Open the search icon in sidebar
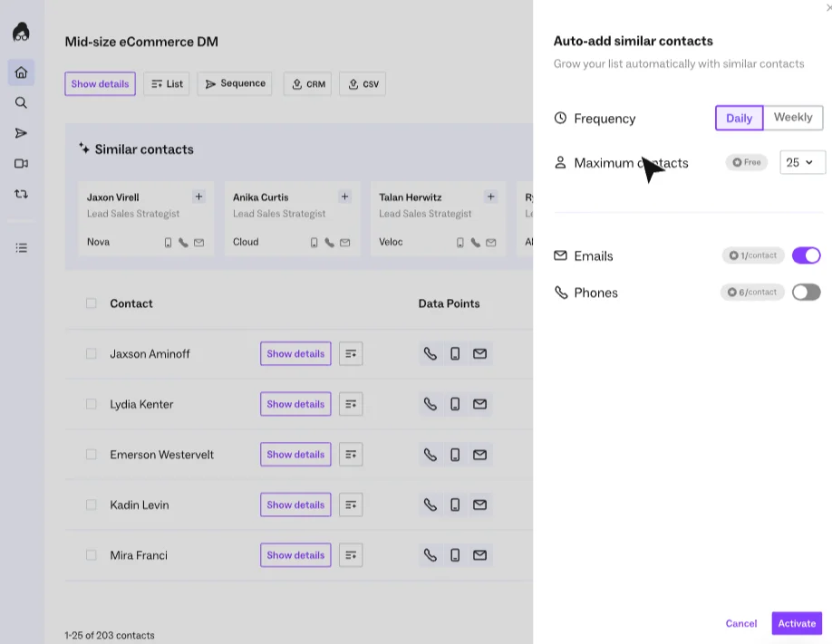The width and height of the screenshot is (832, 644). click(x=21, y=102)
